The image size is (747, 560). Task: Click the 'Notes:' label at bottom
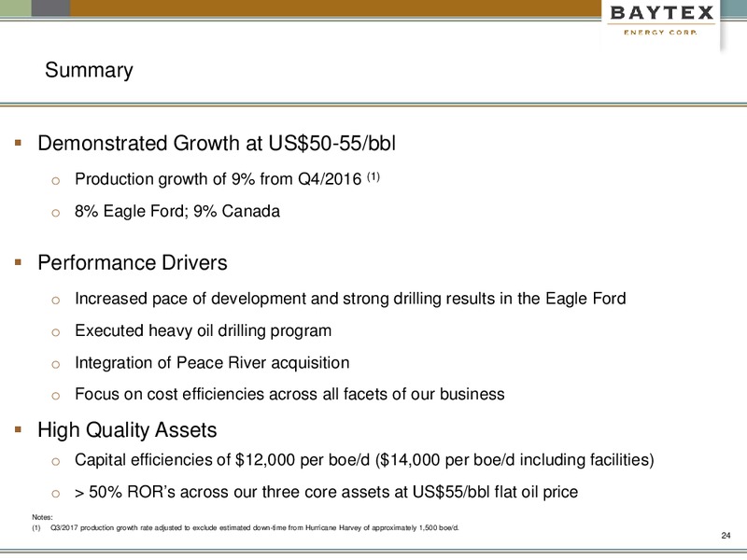[x=42, y=517]
